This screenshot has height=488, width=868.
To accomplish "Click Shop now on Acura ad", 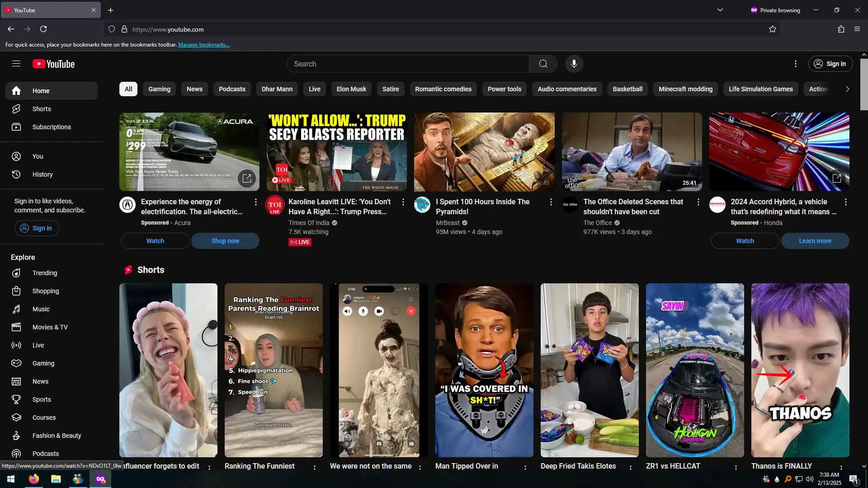I will coord(225,241).
